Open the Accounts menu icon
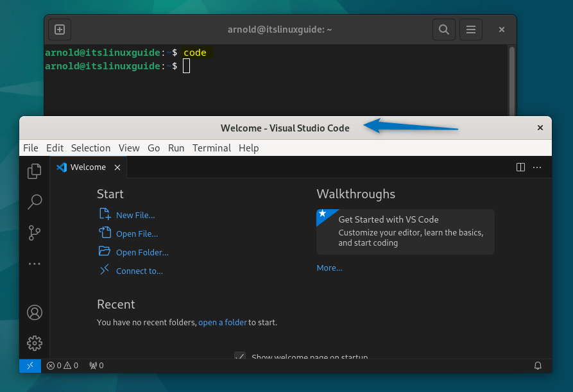Image resolution: width=573 pixels, height=392 pixels. (x=34, y=312)
